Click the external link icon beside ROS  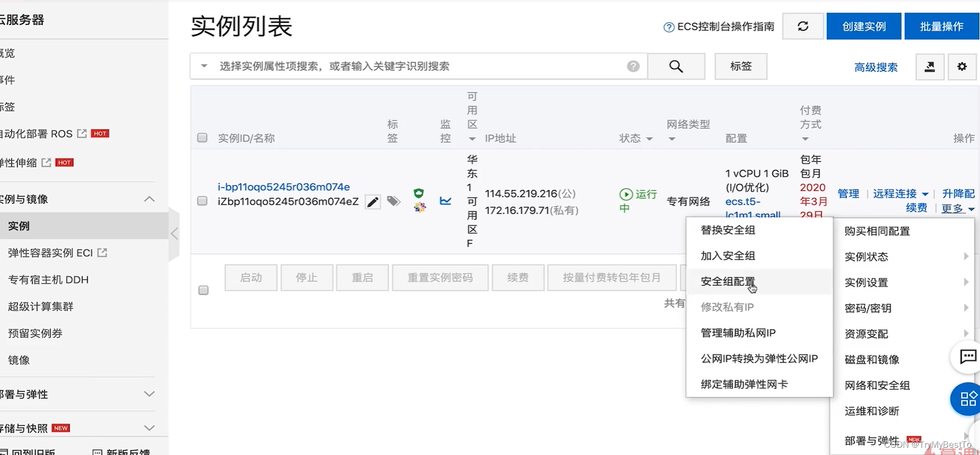82,134
